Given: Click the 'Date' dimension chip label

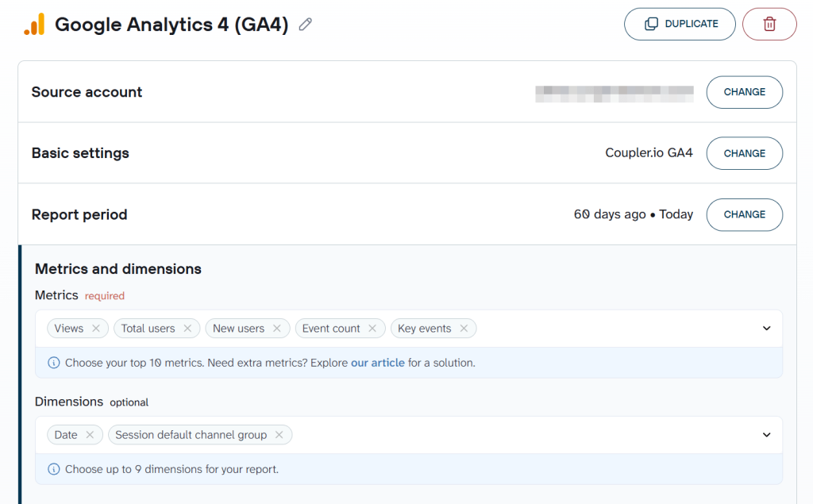Looking at the screenshot, I should click(x=66, y=434).
